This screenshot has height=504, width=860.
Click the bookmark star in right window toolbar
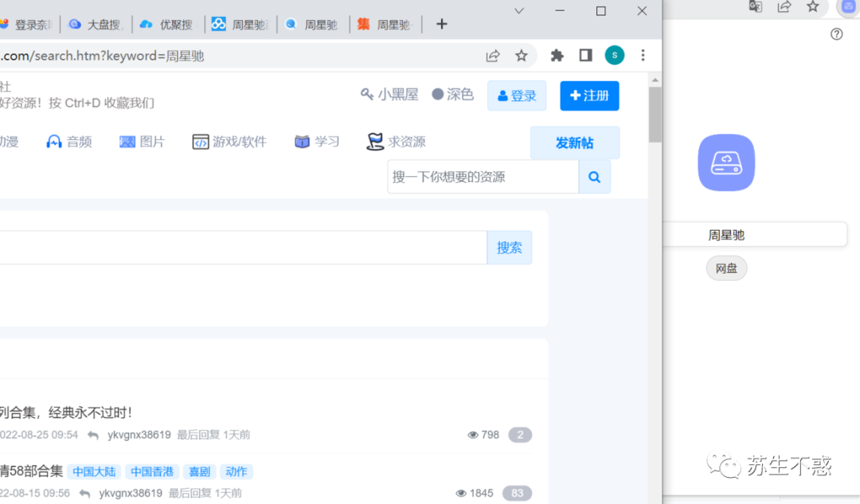tap(813, 6)
